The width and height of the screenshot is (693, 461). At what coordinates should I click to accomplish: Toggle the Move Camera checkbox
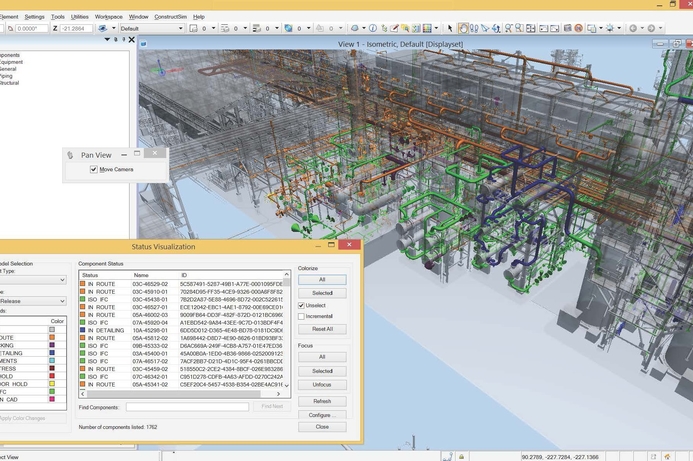click(x=94, y=169)
